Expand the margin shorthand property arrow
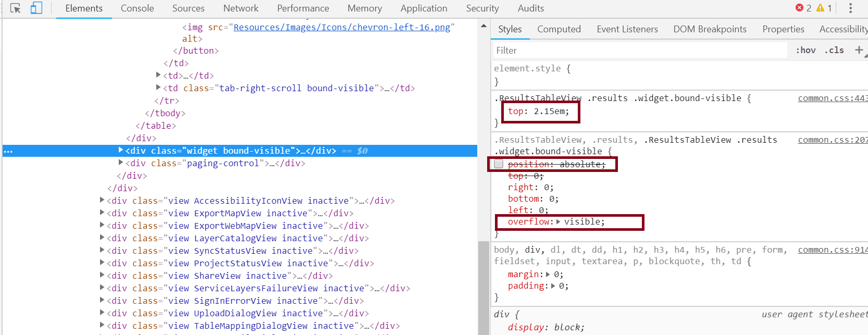 [548, 275]
